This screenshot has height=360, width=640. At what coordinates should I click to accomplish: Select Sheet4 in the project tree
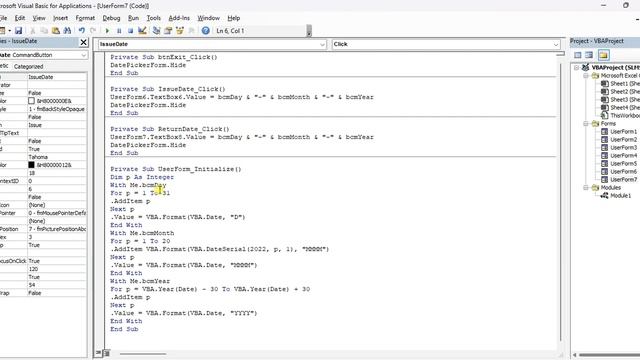click(x=620, y=107)
